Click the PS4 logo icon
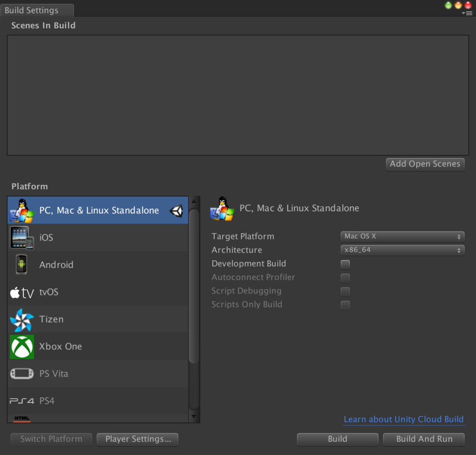Image resolution: width=476 pixels, height=455 pixels. tap(22, 401)
